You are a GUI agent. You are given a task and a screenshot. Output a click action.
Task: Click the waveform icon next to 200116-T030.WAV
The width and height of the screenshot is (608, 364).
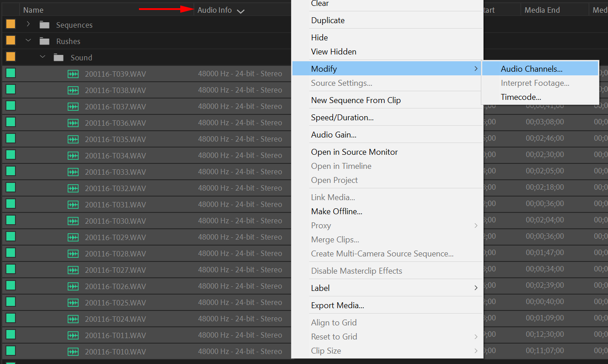73,221
